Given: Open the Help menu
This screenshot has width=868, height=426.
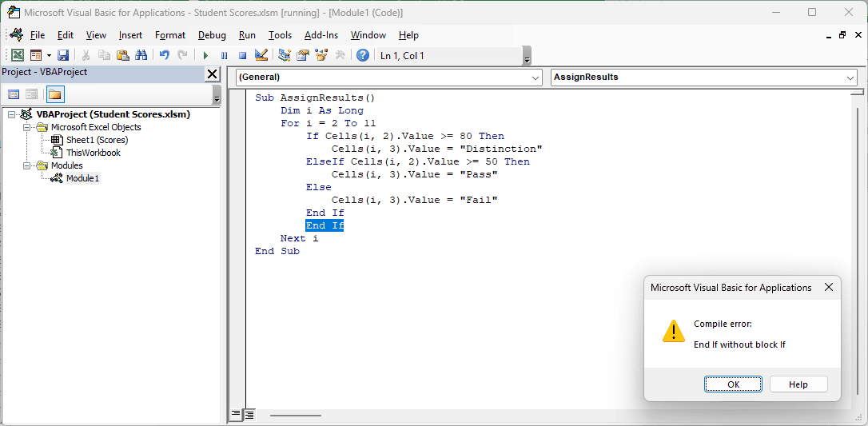Looking at the screenshot, I should click(x=408, y=35).
